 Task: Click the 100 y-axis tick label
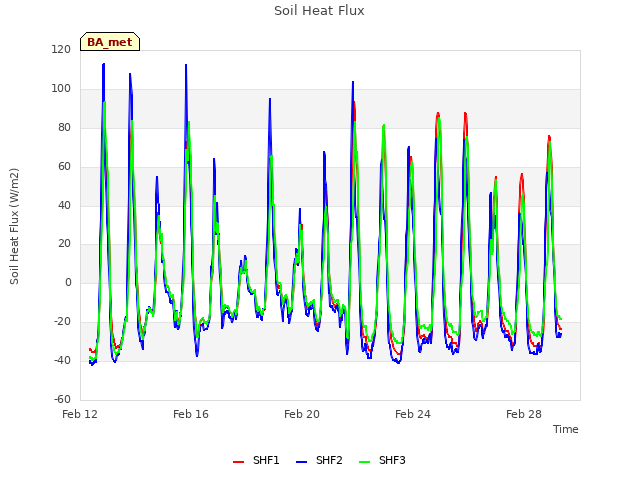pos(61,89)
